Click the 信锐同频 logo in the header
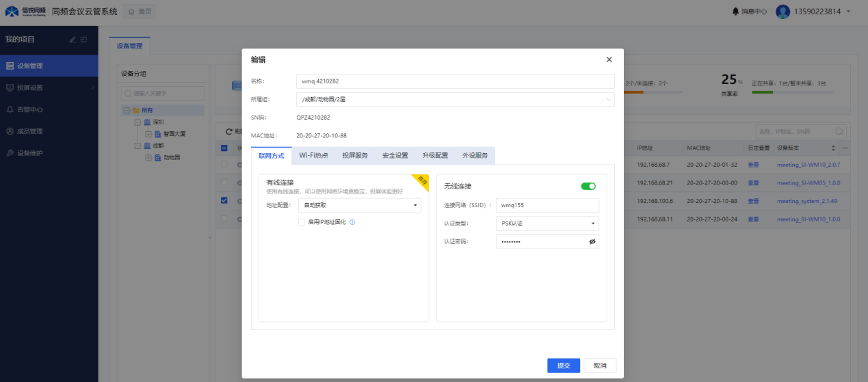 (26, 11)
